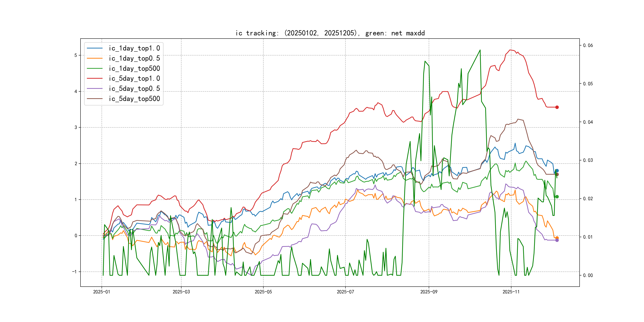Viewport: 644px width, 322px height.
Task: Click the right y-axis tick label 0.00
Action: [588, 275]
